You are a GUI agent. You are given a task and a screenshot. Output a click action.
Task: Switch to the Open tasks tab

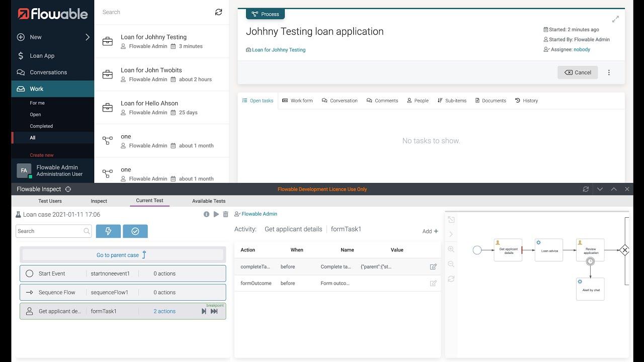coord(258,101)
